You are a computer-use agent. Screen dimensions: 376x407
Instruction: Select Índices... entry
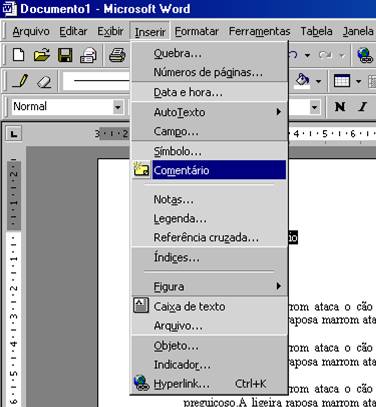tap(209, 257)
